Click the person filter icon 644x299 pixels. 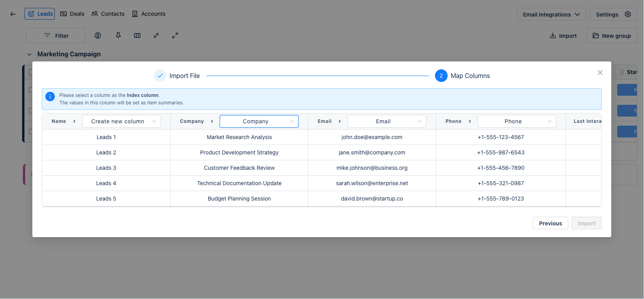[98, 35]
